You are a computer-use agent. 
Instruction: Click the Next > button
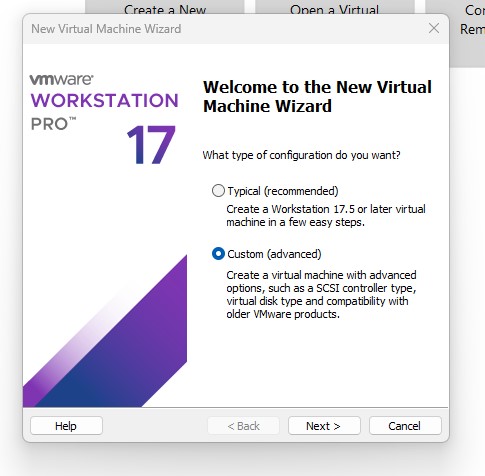click(x=324, y=426)
